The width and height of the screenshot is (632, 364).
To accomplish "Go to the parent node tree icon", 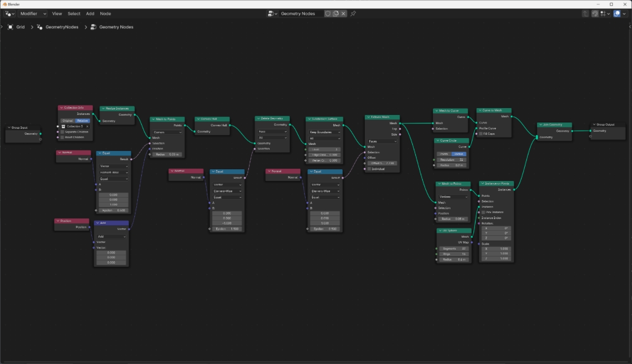I will click(586, 14).
